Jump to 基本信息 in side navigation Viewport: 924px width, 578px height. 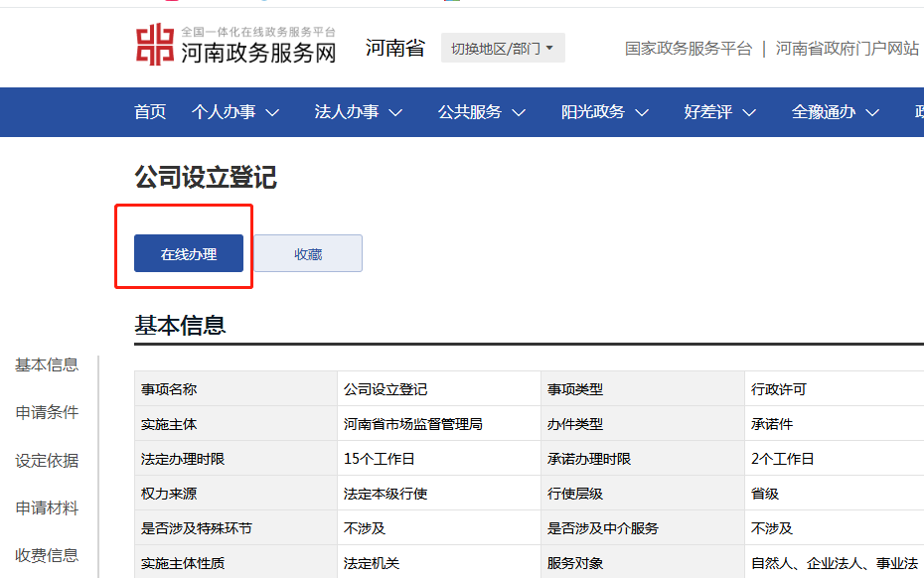click(47, 365)
